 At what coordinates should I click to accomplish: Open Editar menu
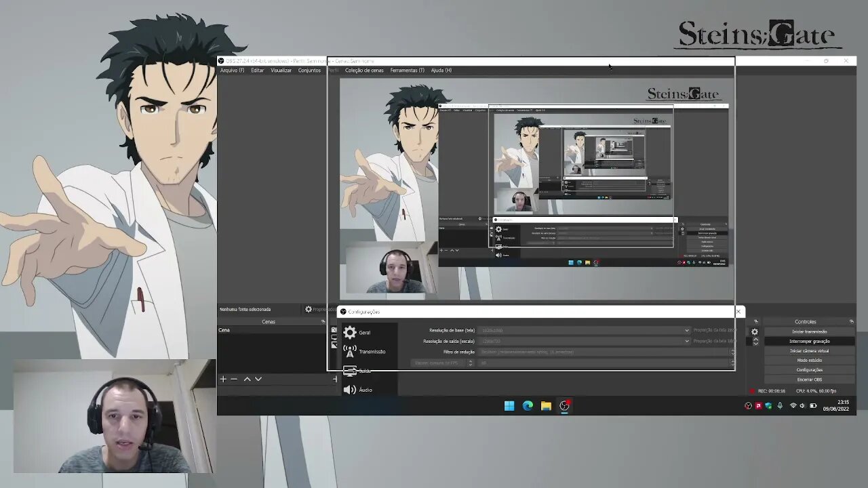tap(258, 70)
